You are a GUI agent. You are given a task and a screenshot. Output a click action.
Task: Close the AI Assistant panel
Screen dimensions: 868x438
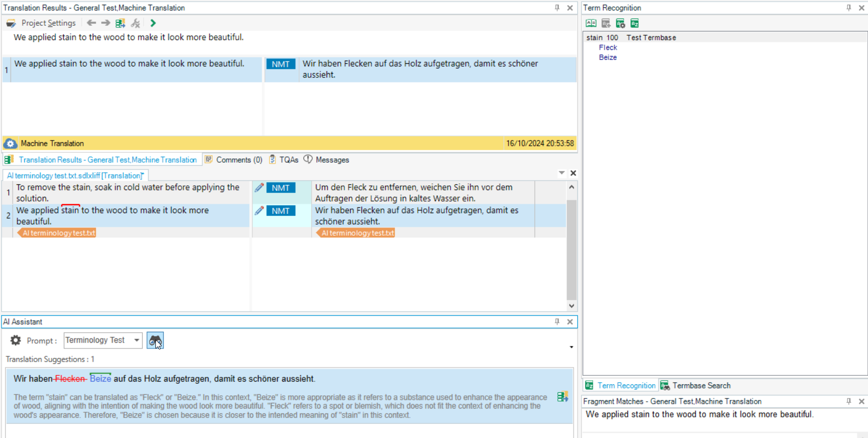click(569, 322)
